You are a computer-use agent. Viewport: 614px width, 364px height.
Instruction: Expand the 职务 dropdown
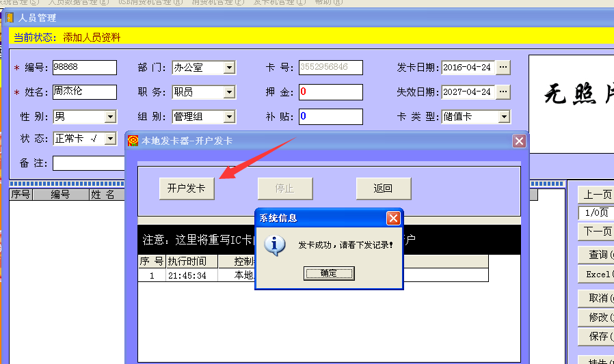[x=229, y=92]
